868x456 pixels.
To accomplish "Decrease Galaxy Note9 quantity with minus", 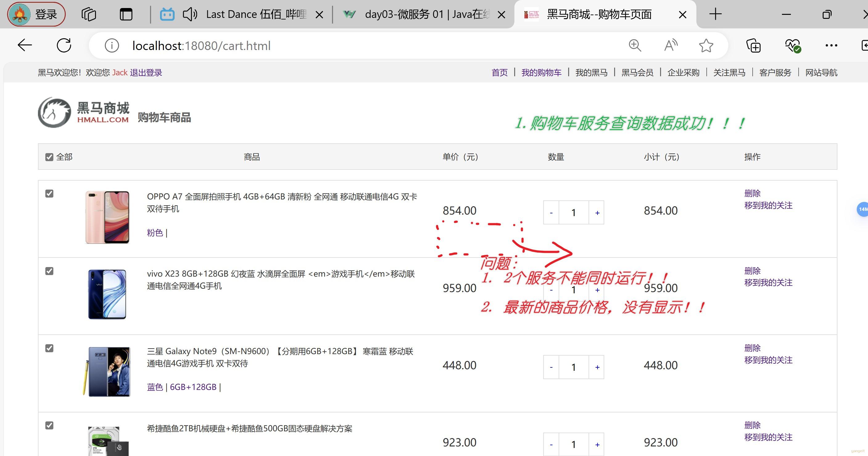I will click(551, 367).
